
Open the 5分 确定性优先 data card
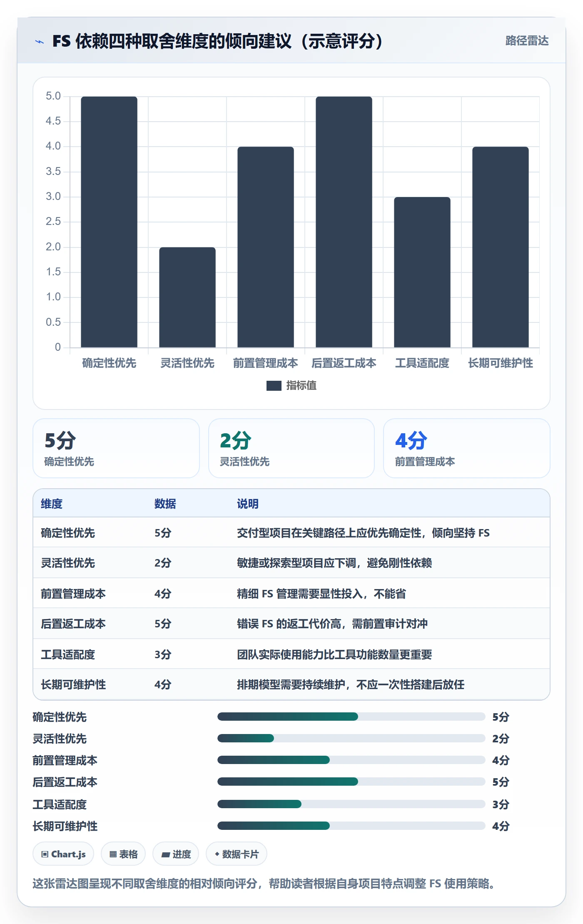click(116, 448)
